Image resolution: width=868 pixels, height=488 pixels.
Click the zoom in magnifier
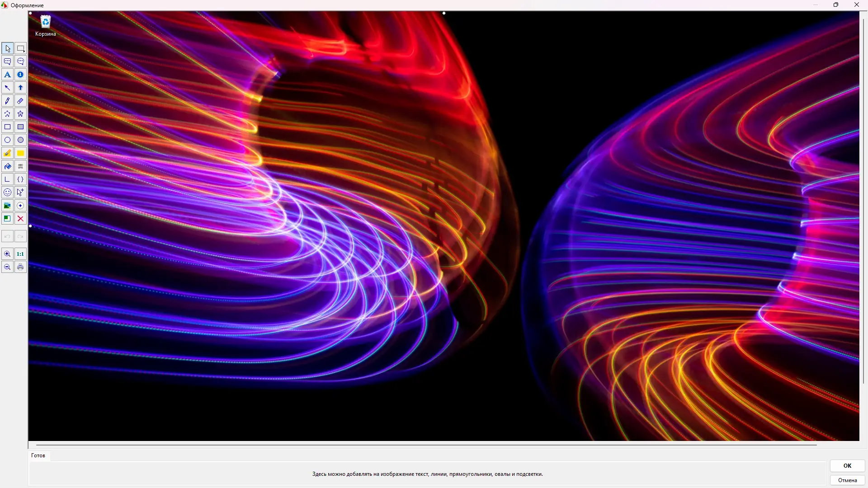7,254
